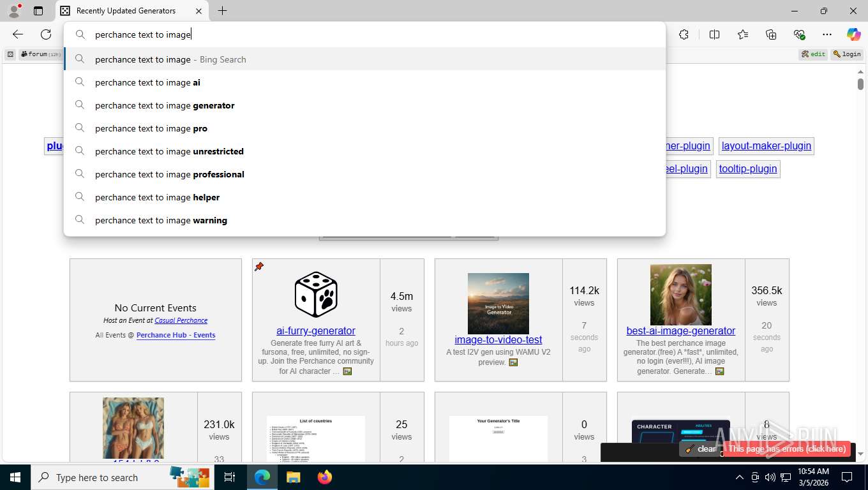Click the image icon in ai-furry-generator description

coord(347,371)
